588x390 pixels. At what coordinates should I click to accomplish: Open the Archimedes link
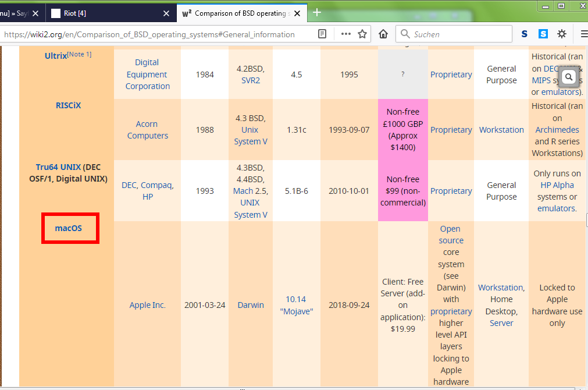tap(557, 130)
